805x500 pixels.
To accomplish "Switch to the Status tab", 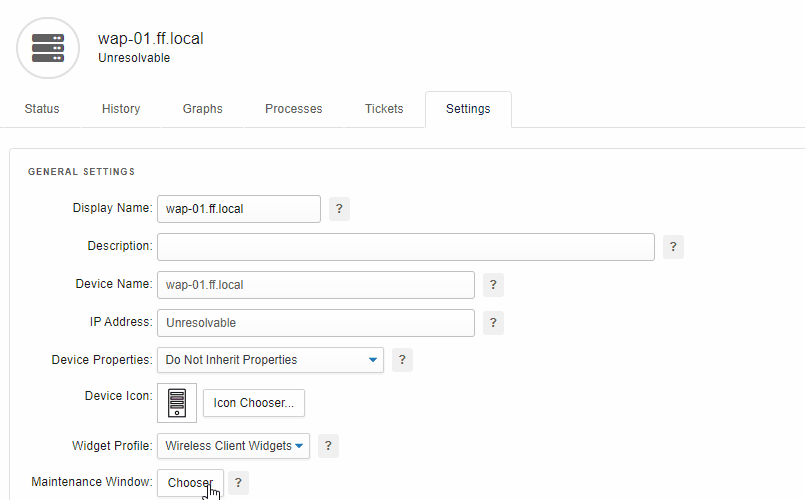I will (42, 109).
